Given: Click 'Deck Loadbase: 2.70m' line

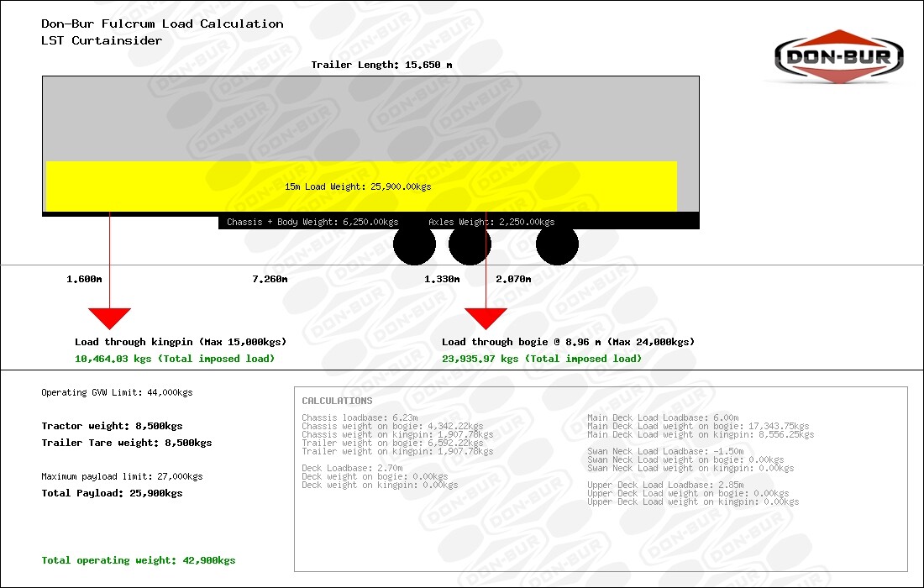Looking at the screenshot, I should click(353, 468).
